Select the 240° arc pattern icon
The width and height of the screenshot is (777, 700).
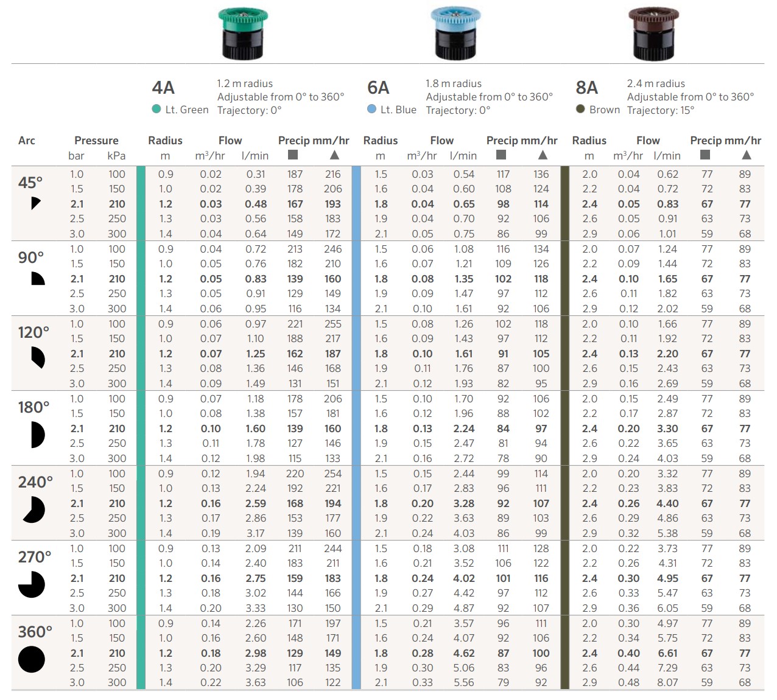pos(34,509)
